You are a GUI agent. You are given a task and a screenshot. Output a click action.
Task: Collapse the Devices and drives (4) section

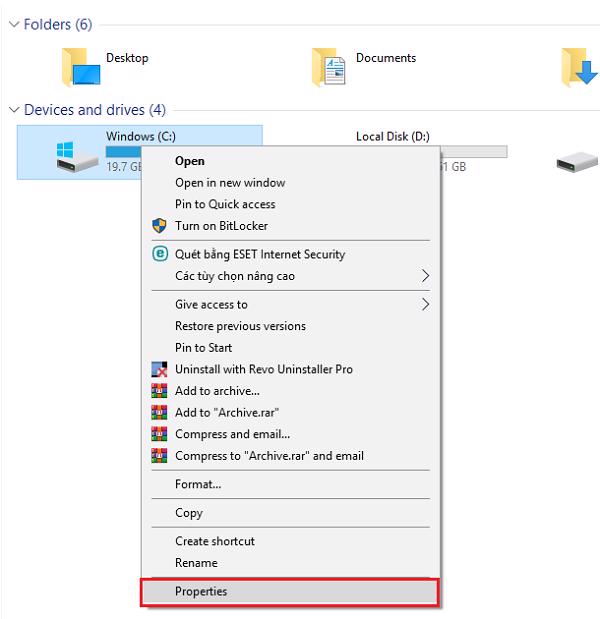point(12,110)
